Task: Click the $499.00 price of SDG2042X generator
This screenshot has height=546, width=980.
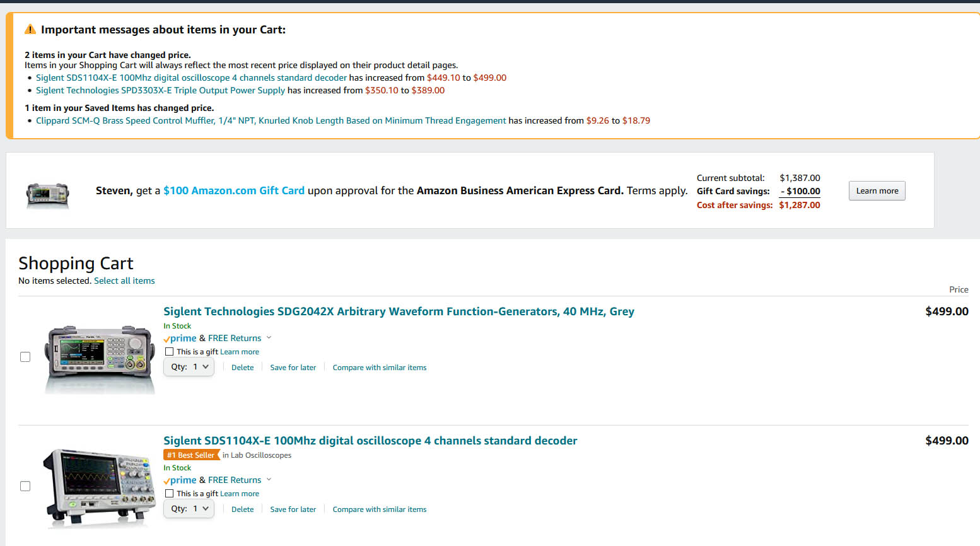Action: (947, 311)
